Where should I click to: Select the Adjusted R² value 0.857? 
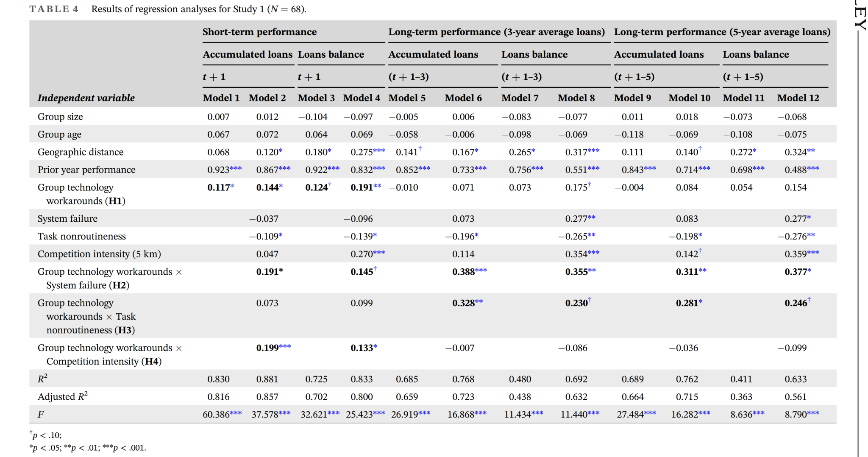[x=267, y=397]
